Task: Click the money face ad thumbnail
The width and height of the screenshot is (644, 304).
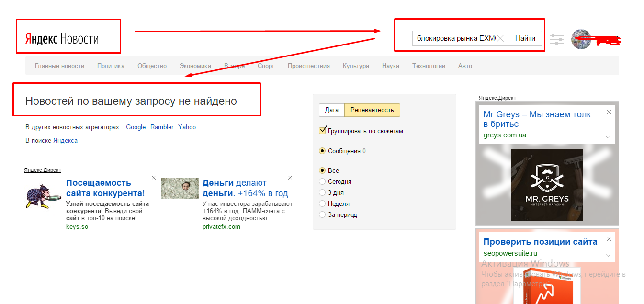Action: pos(180,189)
